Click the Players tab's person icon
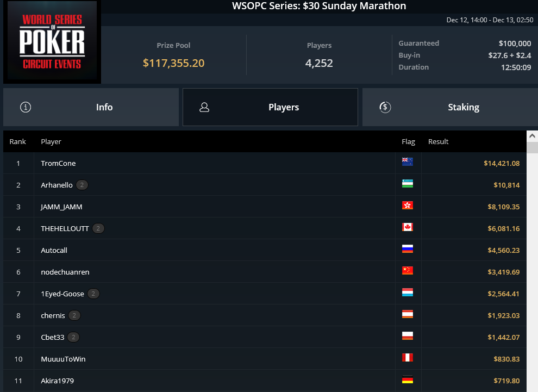The width and height of the screenshot is (538, 392). (x=204, y=107)
